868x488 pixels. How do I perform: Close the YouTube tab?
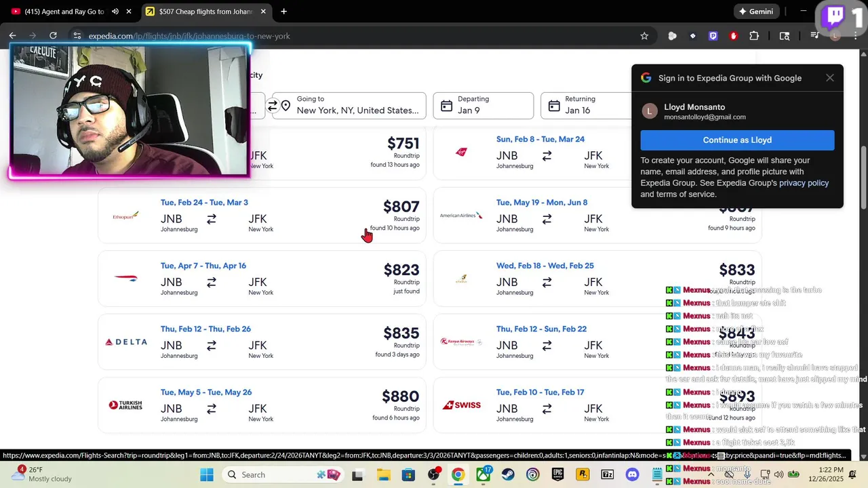[129, 12]
